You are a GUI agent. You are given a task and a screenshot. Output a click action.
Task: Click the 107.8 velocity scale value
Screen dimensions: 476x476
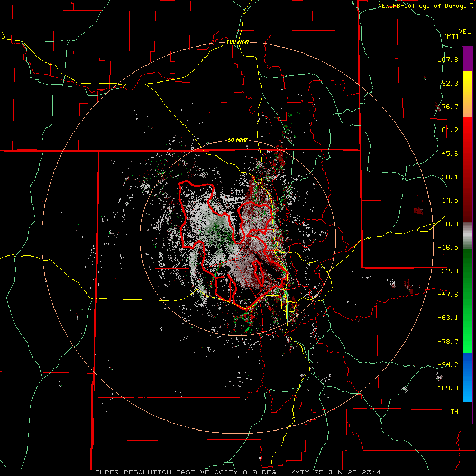(448, 59)
